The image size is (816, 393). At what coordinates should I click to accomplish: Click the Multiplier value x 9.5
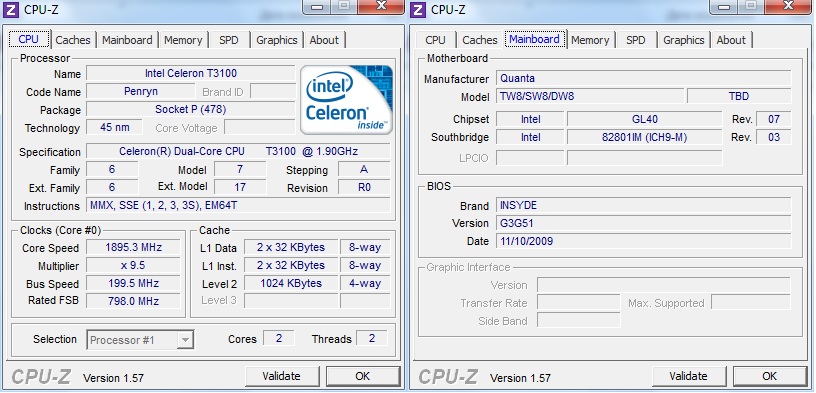point(133,265)
